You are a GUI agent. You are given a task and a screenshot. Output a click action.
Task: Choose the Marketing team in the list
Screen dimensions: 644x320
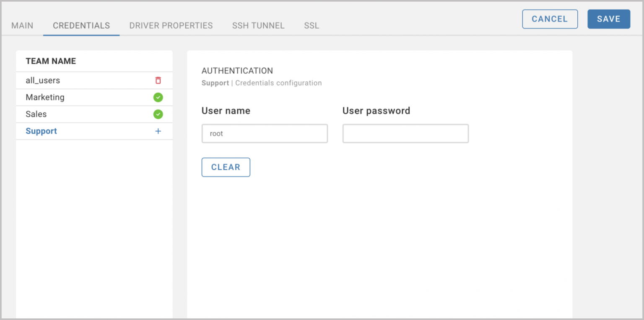pyautogui.click(x=45, y=97)
